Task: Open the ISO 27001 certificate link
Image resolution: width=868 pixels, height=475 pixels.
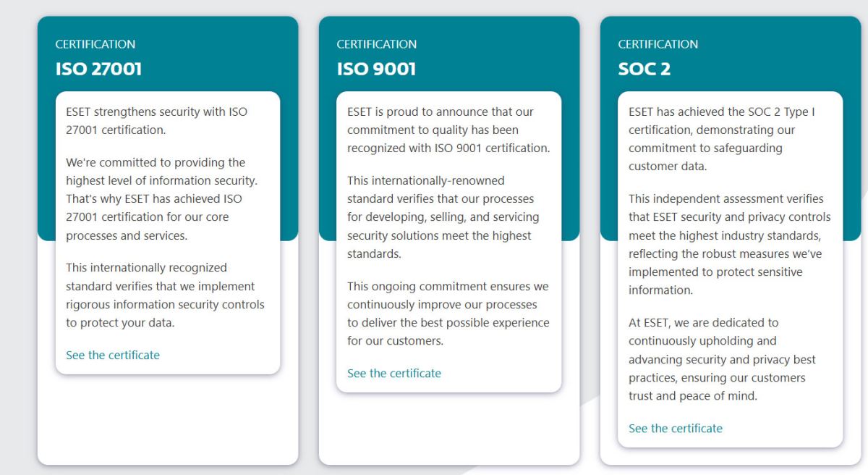Action: pyautogui.click(x=113, y=355)
